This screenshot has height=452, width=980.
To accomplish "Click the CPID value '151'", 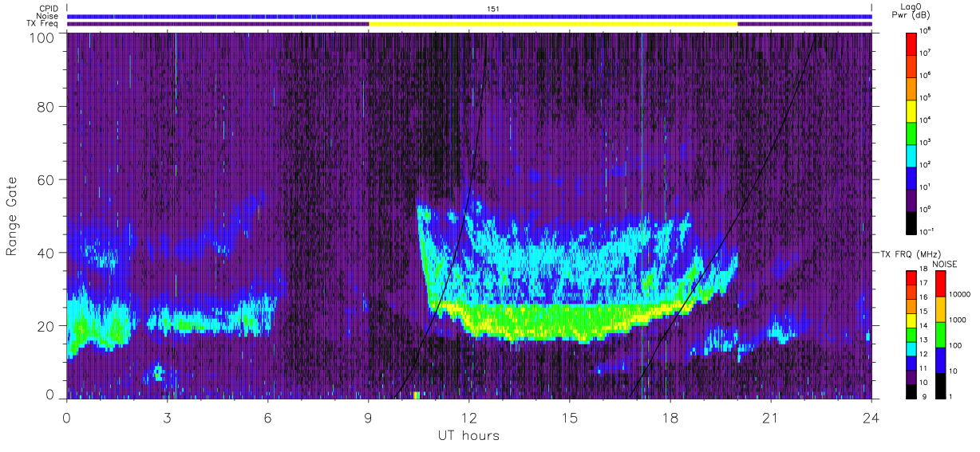I will [493, 9].
